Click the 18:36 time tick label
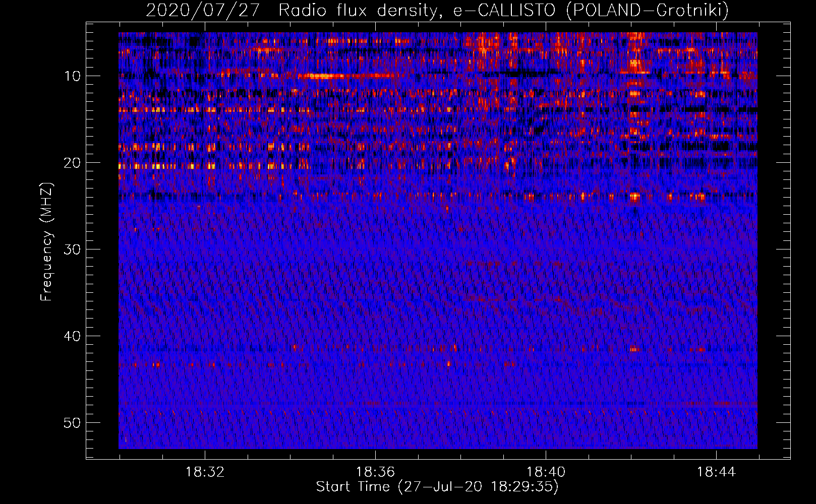Screen dimensions: 816x504 [x=375, y=472]
